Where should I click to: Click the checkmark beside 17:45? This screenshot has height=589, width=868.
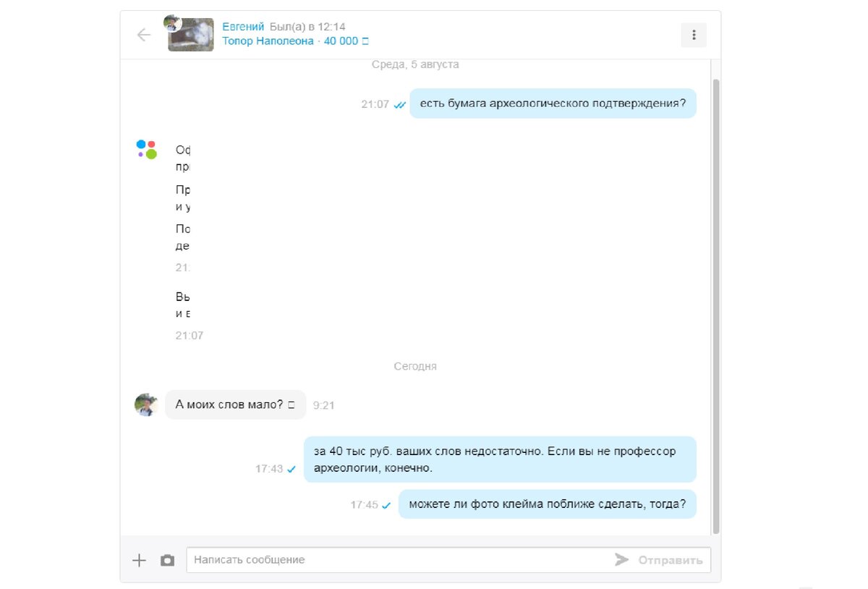pyautogui.click(x=386, y=505)
